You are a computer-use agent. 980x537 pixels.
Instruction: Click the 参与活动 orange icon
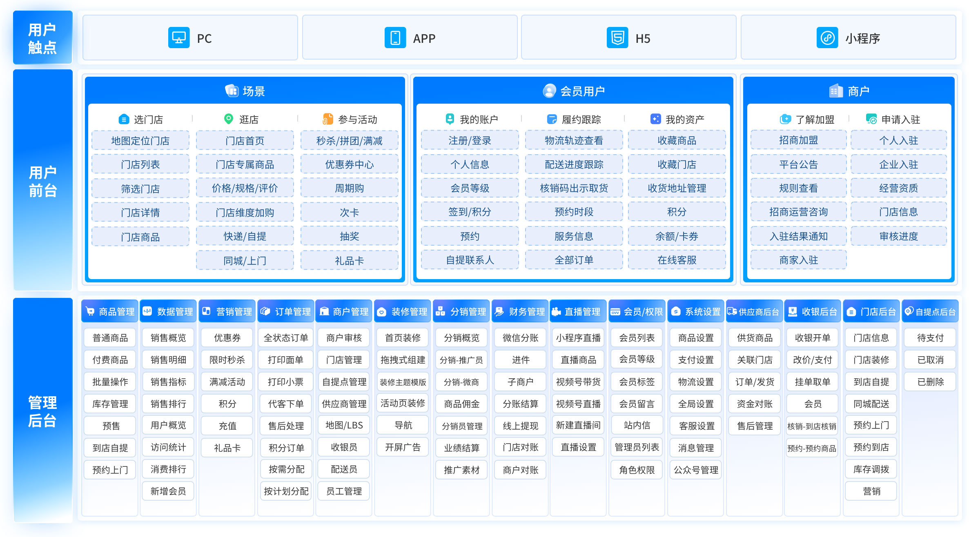tap(328, 119)
